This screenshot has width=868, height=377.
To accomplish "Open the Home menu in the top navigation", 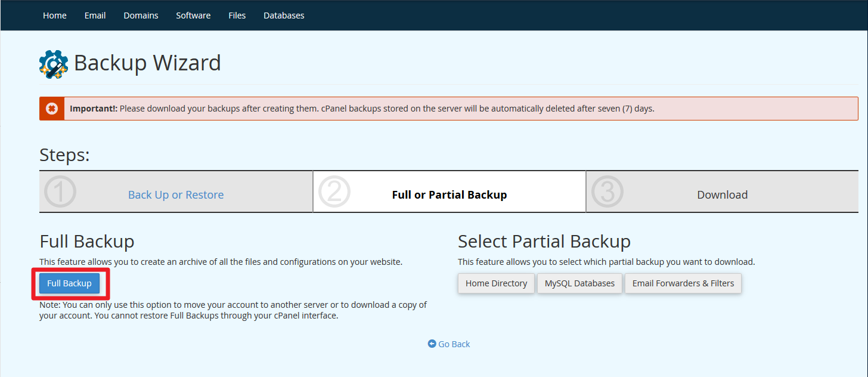I will point(55,16).
